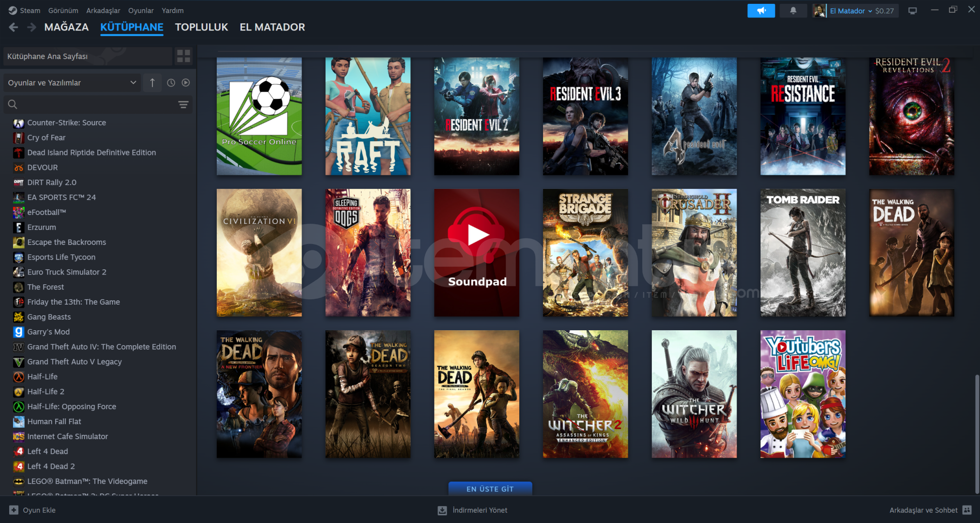Open the Görünüm menu

tap(63, 11)
